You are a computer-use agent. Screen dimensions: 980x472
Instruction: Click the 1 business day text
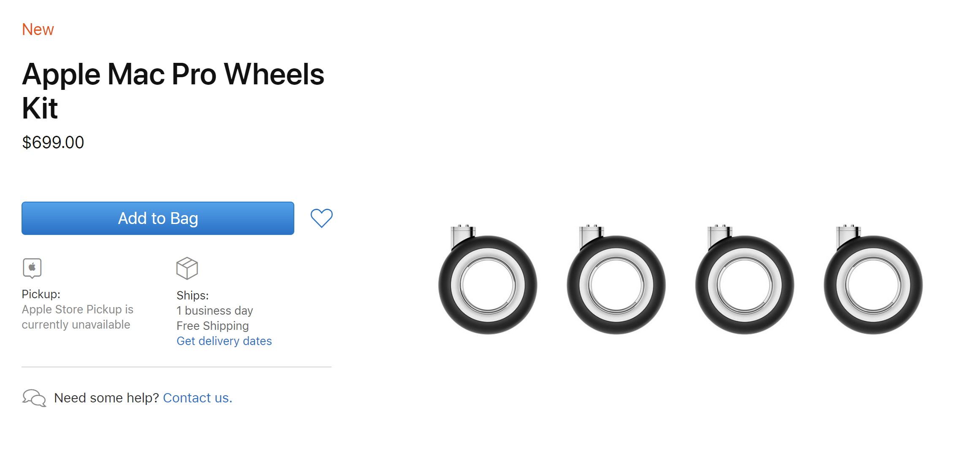tap(214, 310)
